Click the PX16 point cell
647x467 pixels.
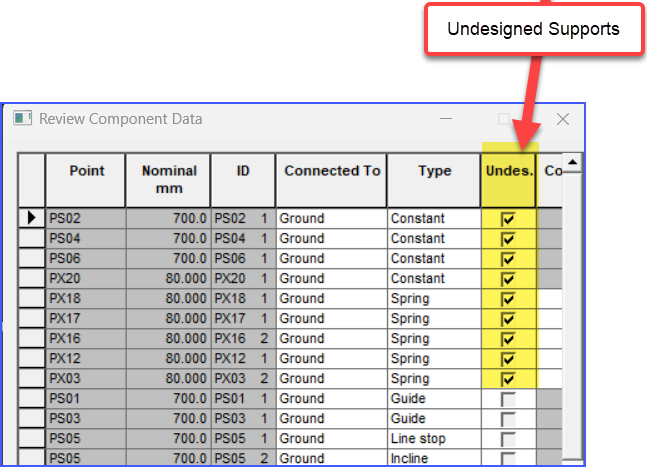[x=85, y=338]
